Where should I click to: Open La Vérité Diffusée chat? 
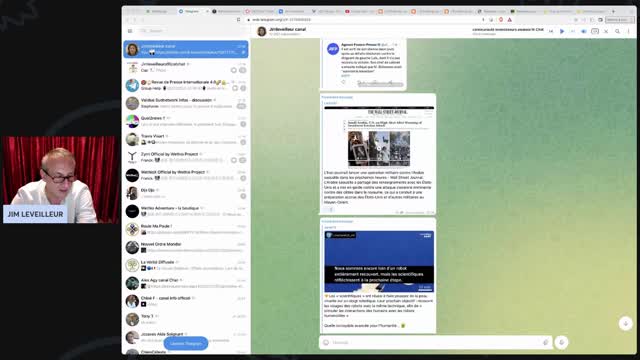186,265
